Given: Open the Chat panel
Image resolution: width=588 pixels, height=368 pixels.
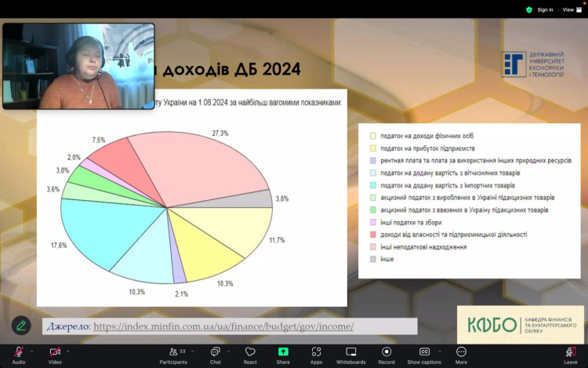Looking at the screenshot, I should pyautogui.click(x=215, y=352).
